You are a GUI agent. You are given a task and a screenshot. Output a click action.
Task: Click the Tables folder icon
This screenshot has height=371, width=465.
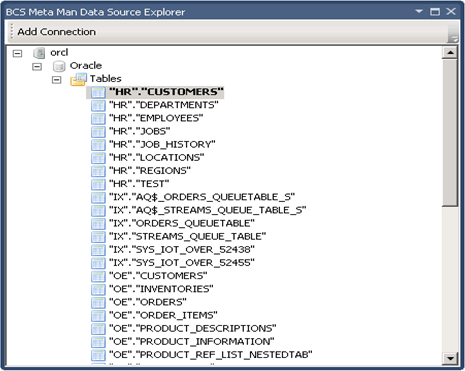(78, 79)
